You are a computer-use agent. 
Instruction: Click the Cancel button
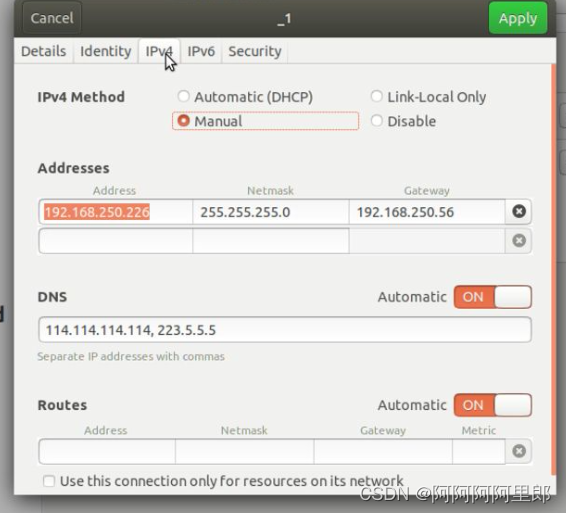click(52, 18)
